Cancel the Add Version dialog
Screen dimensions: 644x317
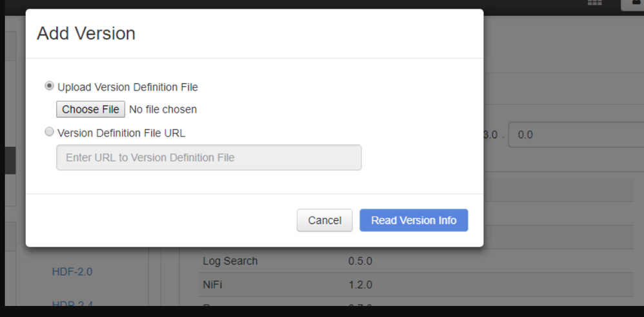(x=324, y=220)
